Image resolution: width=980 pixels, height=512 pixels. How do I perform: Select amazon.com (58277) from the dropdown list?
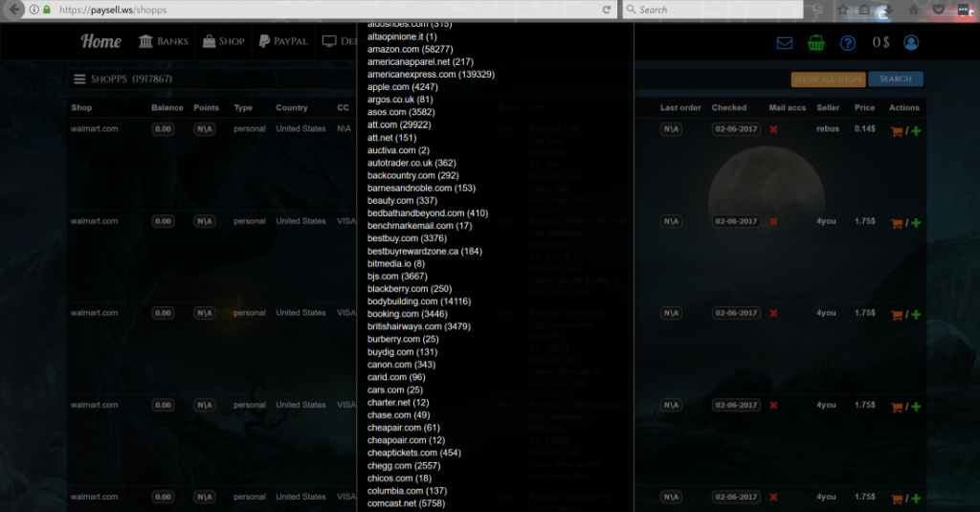click(x=410, y=49)
